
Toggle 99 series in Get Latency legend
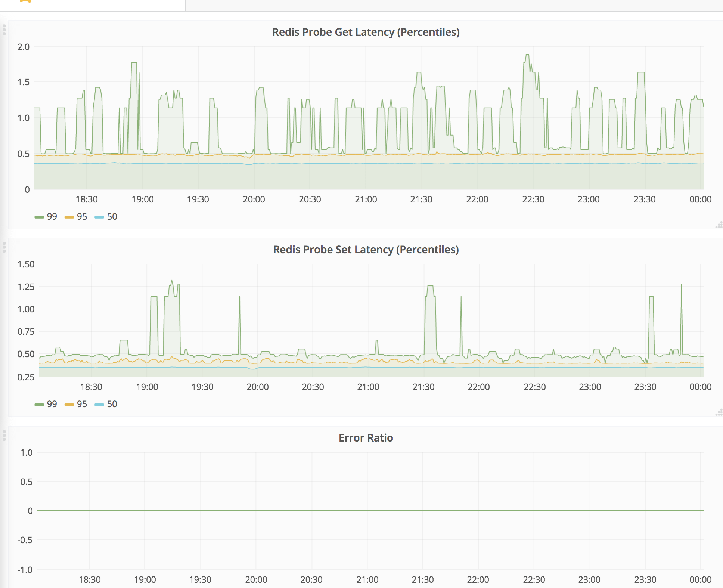(x=52, y=217)
